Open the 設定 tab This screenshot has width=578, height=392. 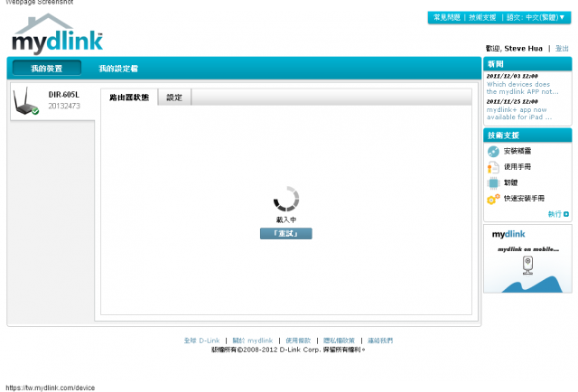(x=174, y=98)
